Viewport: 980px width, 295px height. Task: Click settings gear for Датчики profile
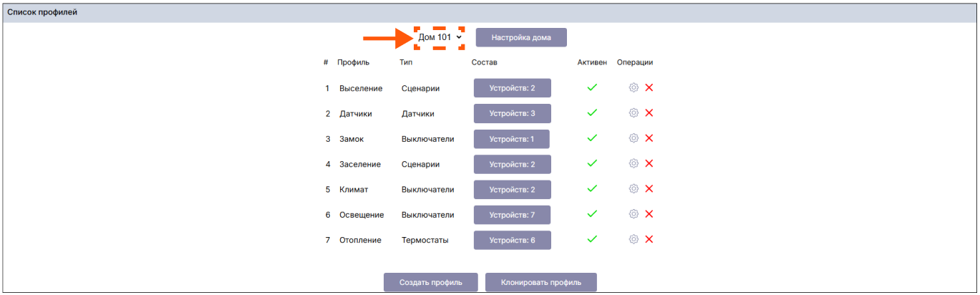[x=634, y=113]
